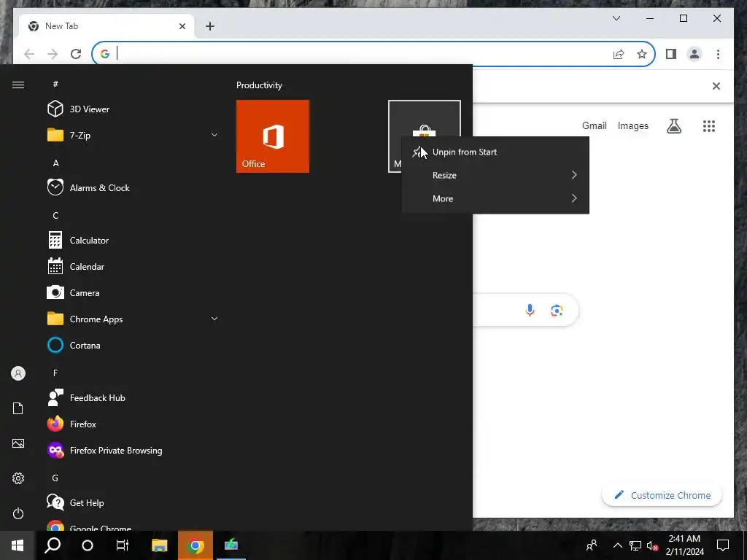Open the Get Help app
Image resolution: width=747 pixels, height=560 pixels.
[133, 502]
